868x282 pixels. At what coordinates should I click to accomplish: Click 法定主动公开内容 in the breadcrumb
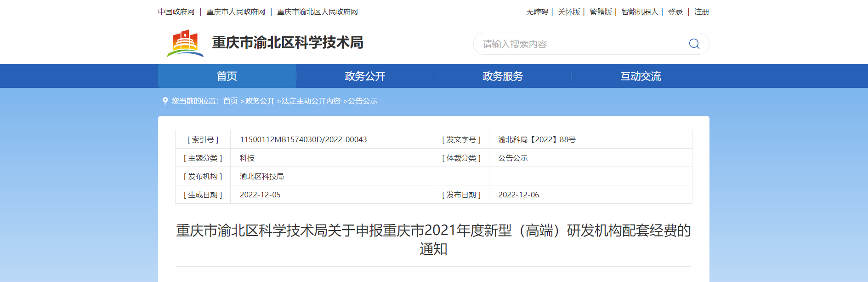point(311,101)
